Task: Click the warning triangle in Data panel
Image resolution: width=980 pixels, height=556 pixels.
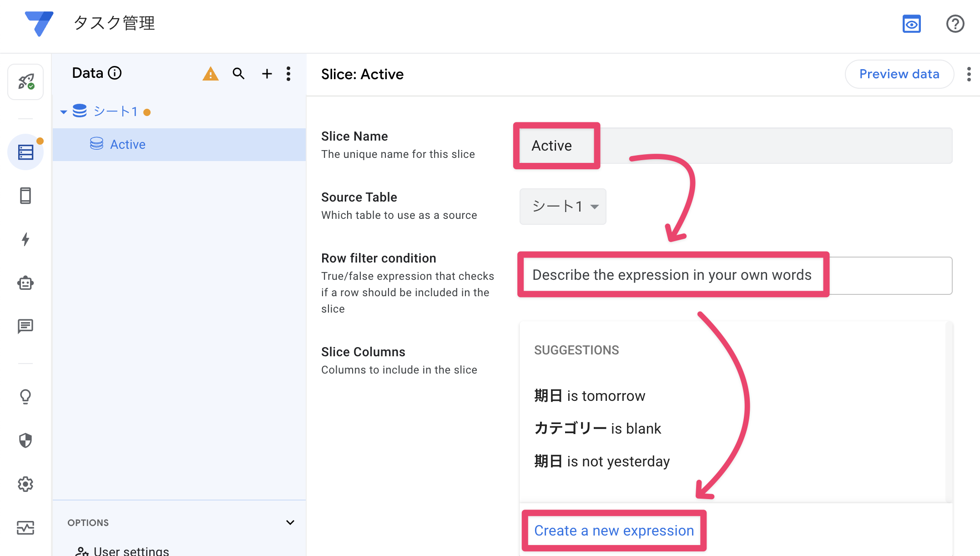Action: [210, 74]
